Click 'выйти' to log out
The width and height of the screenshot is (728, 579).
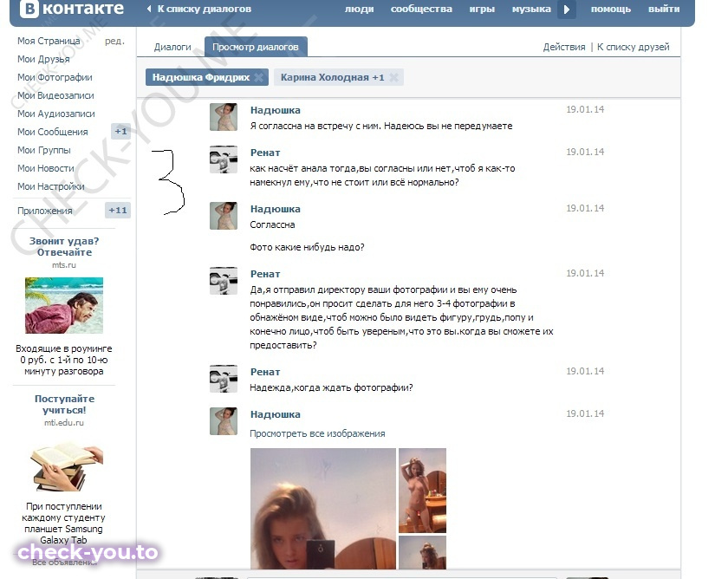(664, 9)
